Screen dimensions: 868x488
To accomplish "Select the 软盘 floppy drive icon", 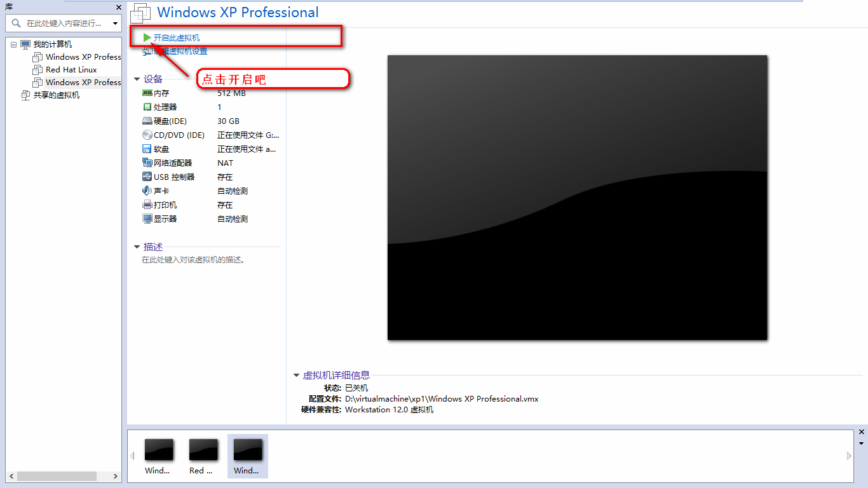I will pyautogui.click(x=147, y=149).
